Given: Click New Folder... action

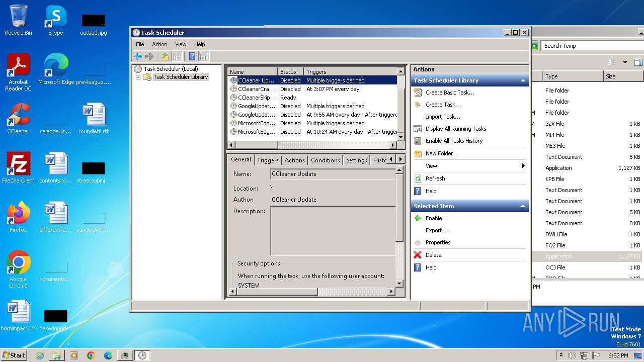Looking at the screenshot, I should (x=442, y=153).
